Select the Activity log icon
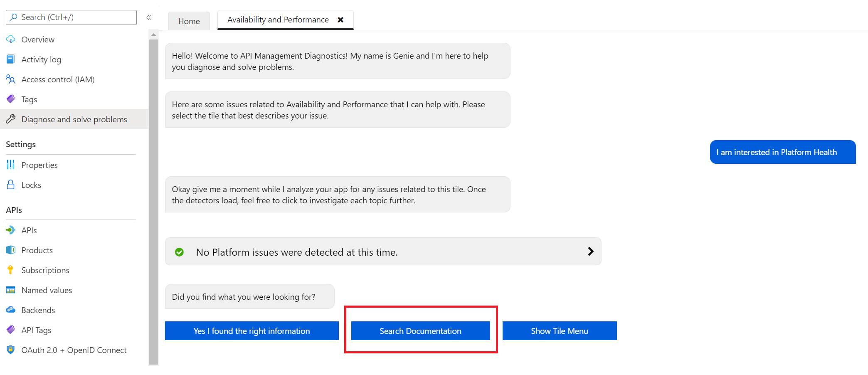 (x=10, y=59)
